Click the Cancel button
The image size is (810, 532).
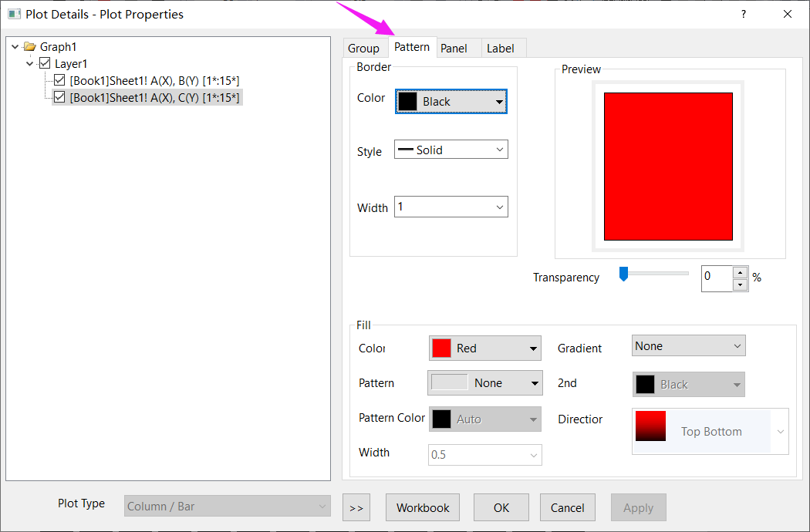(567, 508)
